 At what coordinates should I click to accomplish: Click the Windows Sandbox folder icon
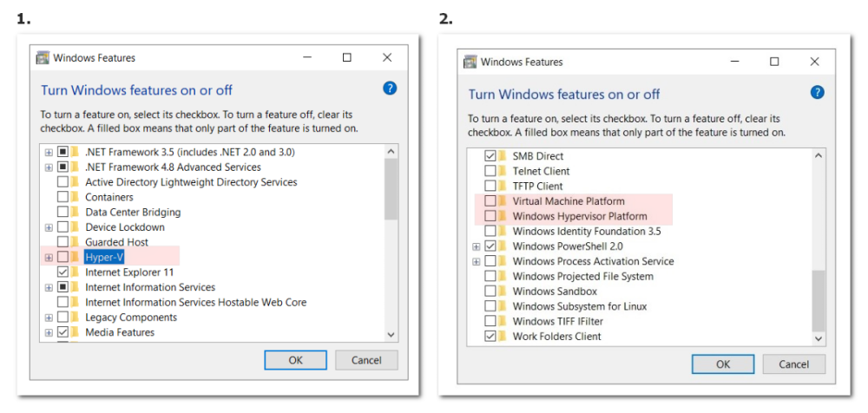[x=503, y=292]
